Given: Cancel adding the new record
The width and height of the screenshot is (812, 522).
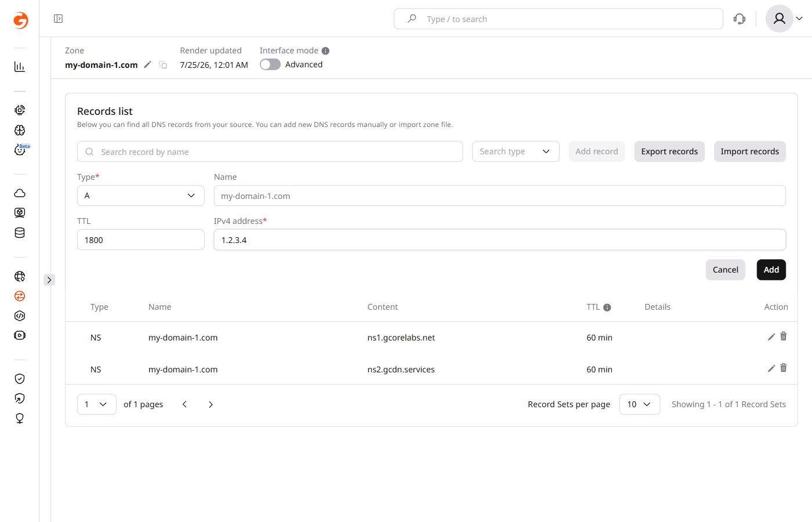Looking at the screenshot, I should tap(726, 270).
